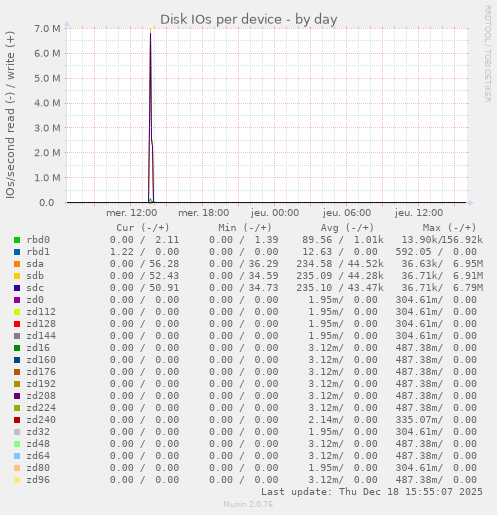Viewport: 497px width, 515px height.
Task: Click the zd32 device label
Action: (x=38, y=432)
